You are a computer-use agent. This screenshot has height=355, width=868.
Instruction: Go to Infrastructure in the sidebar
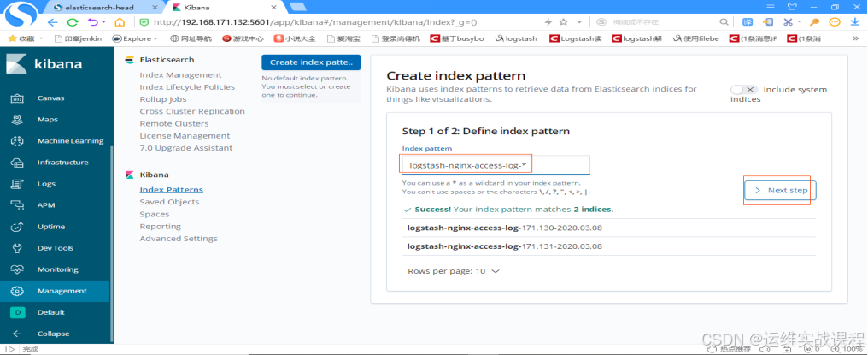62,163
